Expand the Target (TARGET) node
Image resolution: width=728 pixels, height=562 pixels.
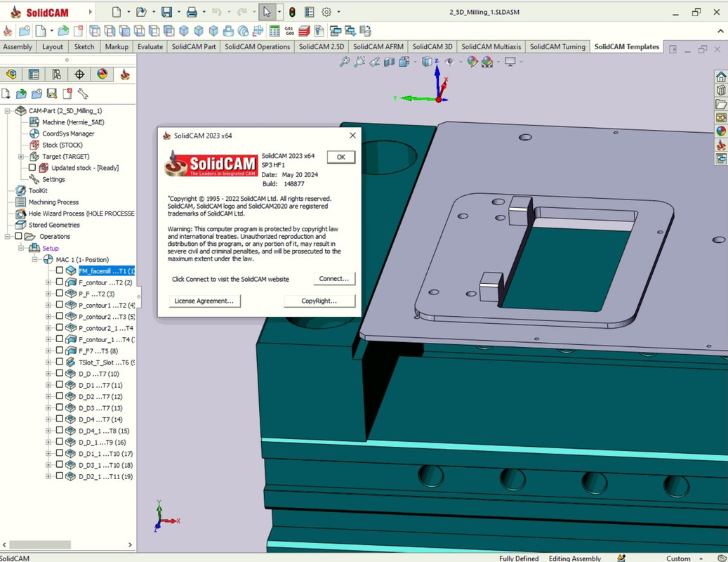click(21, 157)
